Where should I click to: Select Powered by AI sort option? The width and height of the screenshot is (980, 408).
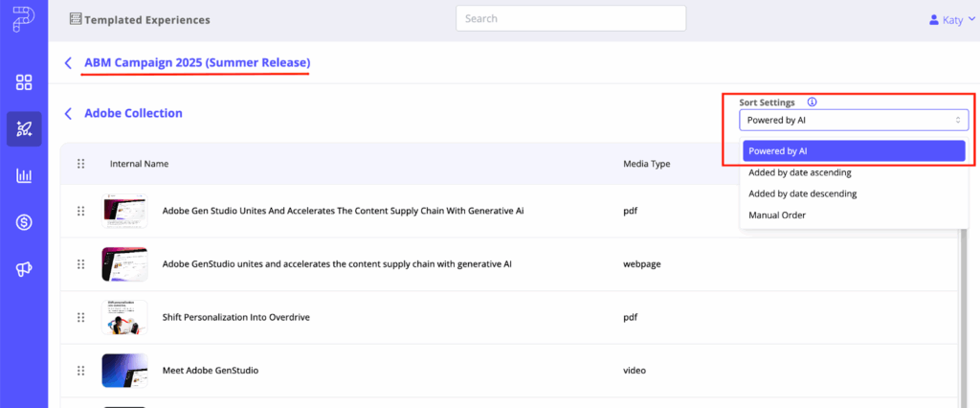click(854, 150)
